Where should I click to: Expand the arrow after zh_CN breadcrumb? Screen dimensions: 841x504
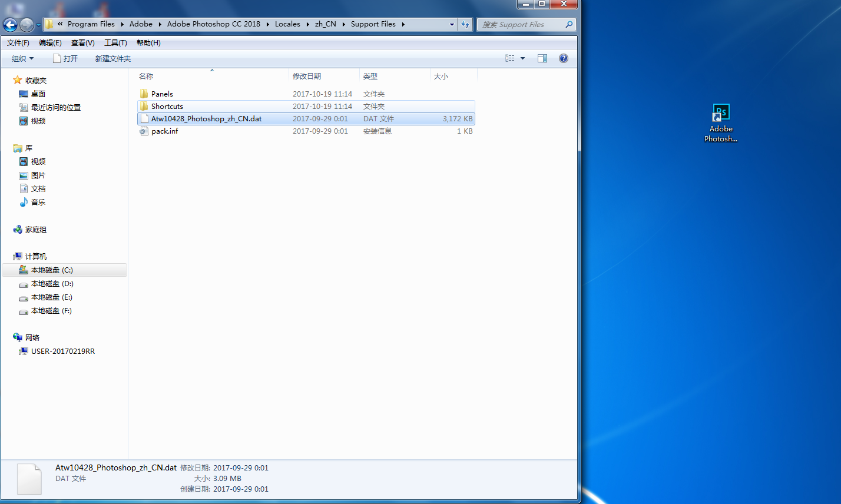click(343, 24)
